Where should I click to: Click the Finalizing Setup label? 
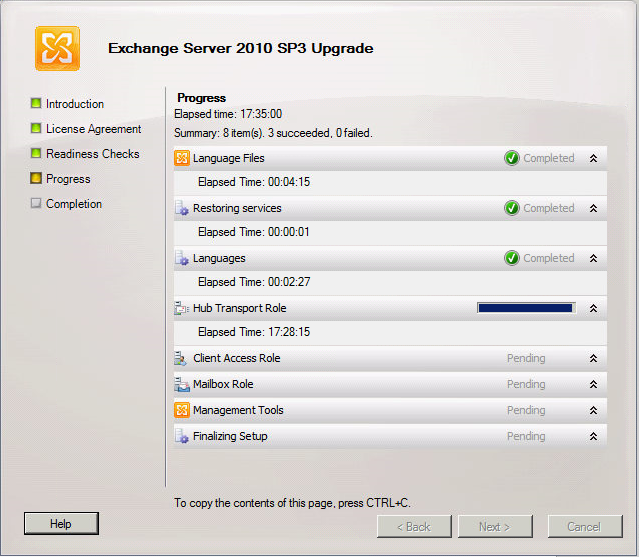click(x=230, y=436)
